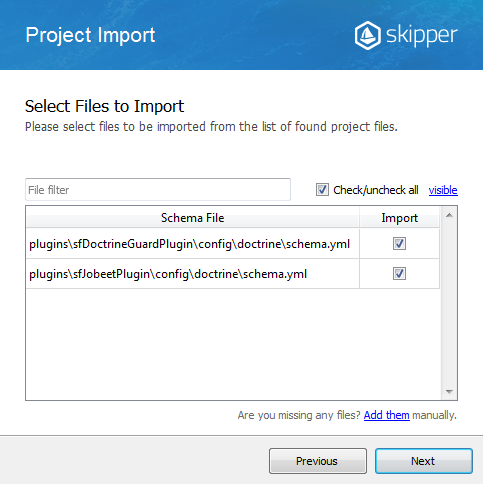Click the skipper wordmark text

(422, 35)
